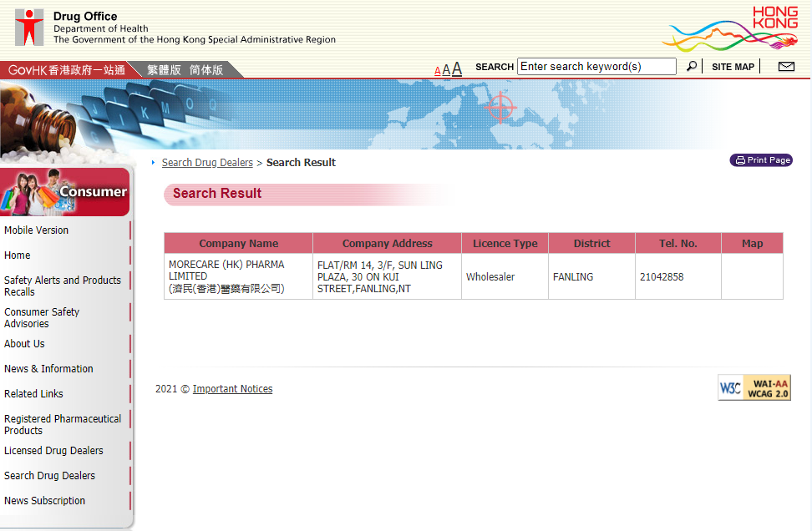Click the Drug Office title text
This screenshot has height=531, width=812.
point(85,16)
